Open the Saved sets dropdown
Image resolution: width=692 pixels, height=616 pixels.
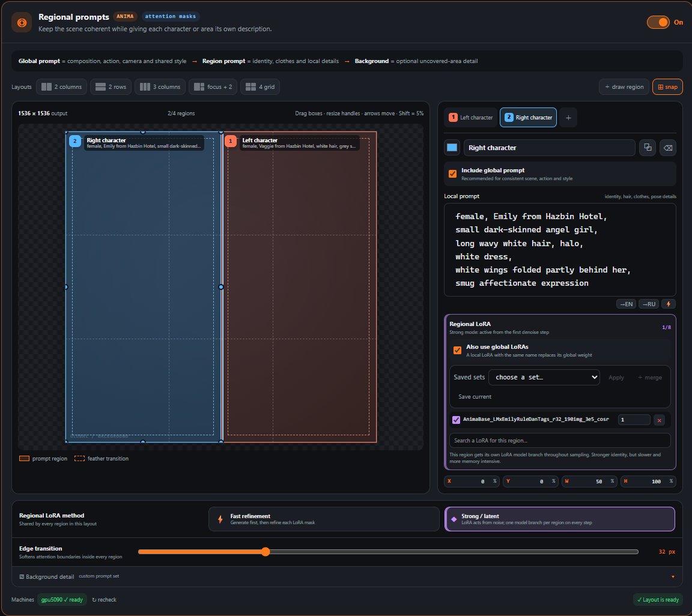(544, 377)
